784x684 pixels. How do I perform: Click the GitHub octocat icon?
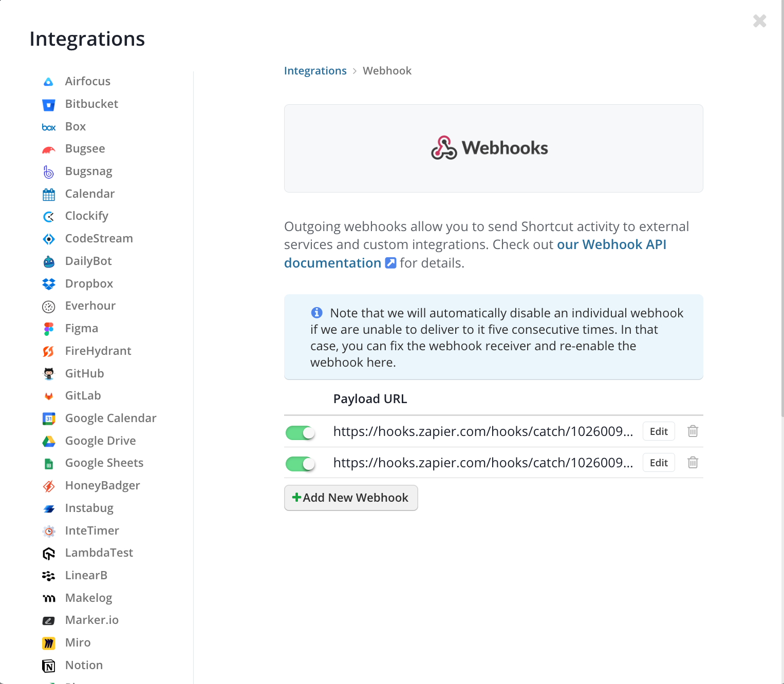pyautogui.click(x=48, y=374)
